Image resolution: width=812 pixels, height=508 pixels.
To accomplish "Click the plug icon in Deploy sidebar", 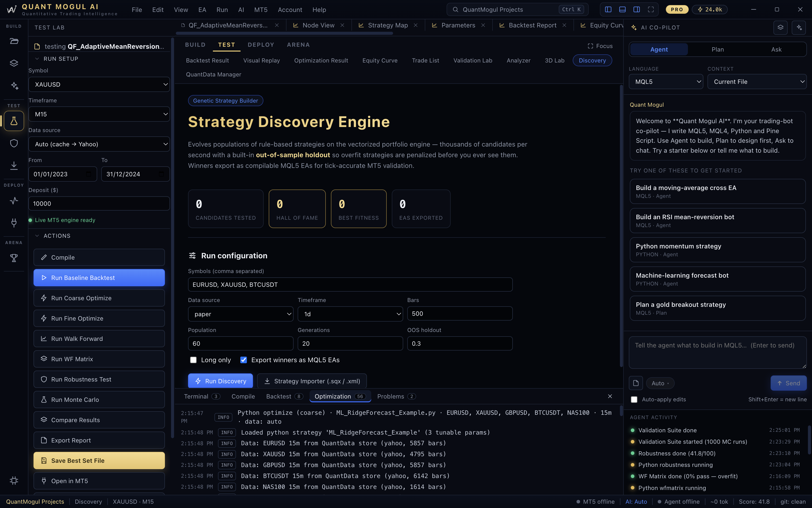I will [x=14, y=223].
